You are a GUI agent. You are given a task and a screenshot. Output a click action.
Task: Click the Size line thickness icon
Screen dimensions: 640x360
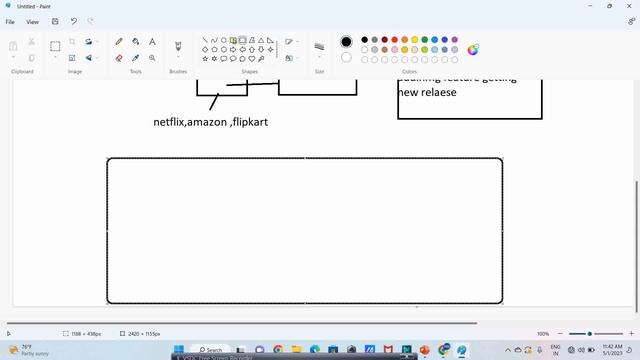[319, 47]
